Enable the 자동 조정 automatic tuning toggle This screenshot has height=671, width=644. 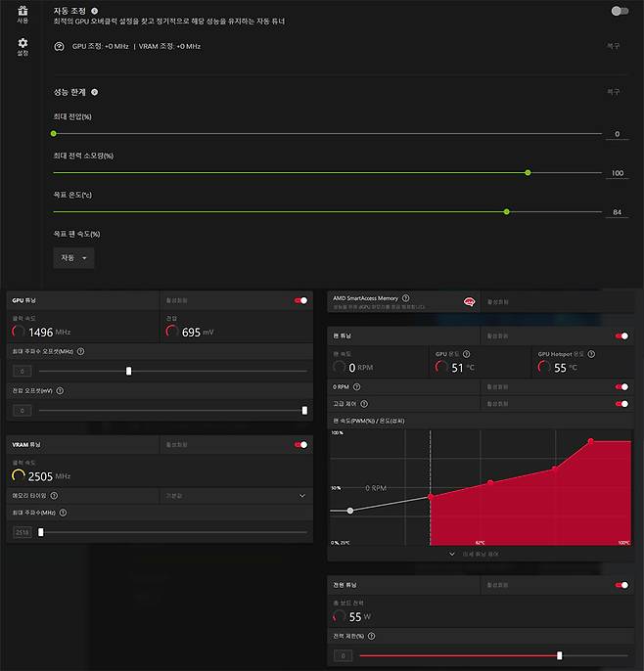(619, 11)
